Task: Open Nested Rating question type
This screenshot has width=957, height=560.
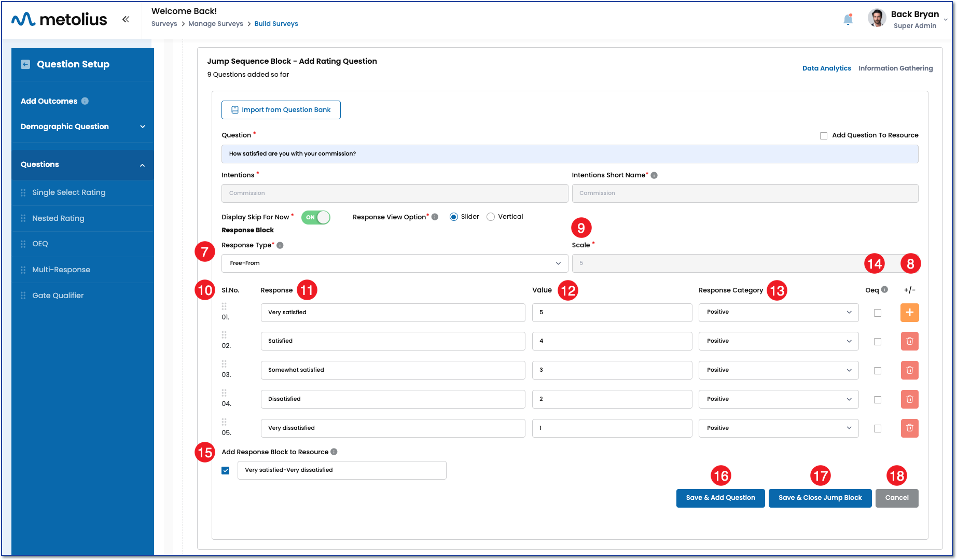Action: tap(58, 218)
